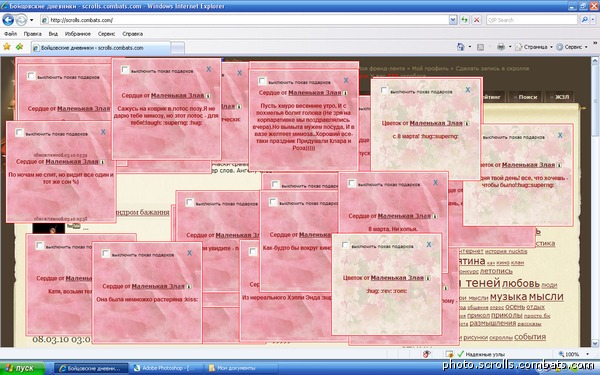The width and height of the screenshot is (600, 375).
Task: Click the Windows 'пуск' Start button
Action: [x=22, y=368]
